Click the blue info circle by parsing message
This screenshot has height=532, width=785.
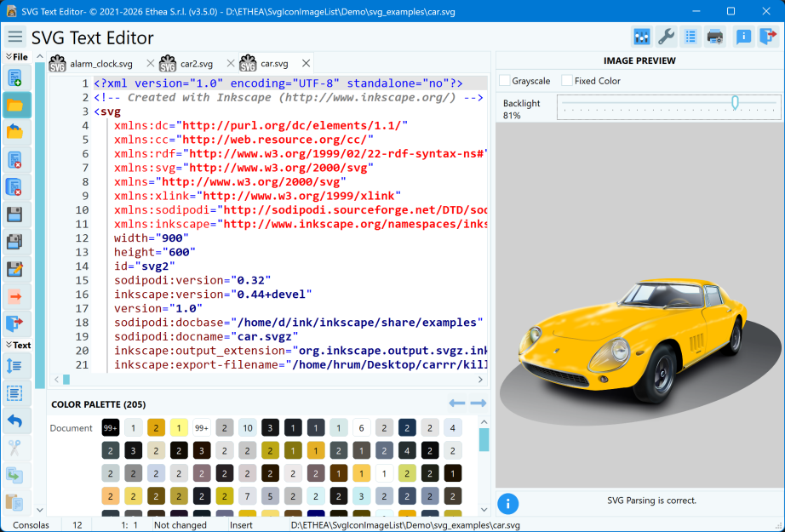click(507, 503)
